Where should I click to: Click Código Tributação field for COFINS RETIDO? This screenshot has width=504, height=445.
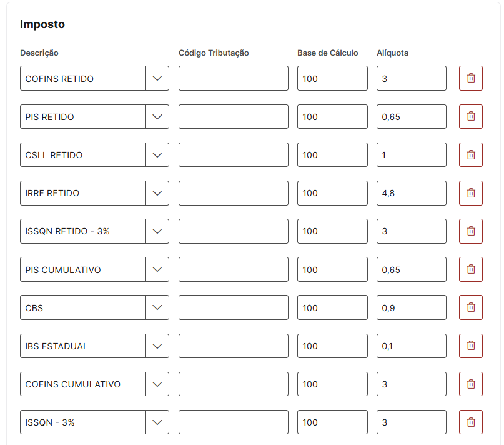(x=233, y=78)
